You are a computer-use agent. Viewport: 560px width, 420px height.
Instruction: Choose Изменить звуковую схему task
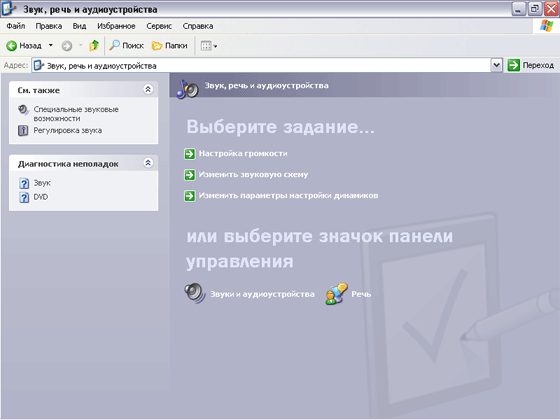click(253, 175)
